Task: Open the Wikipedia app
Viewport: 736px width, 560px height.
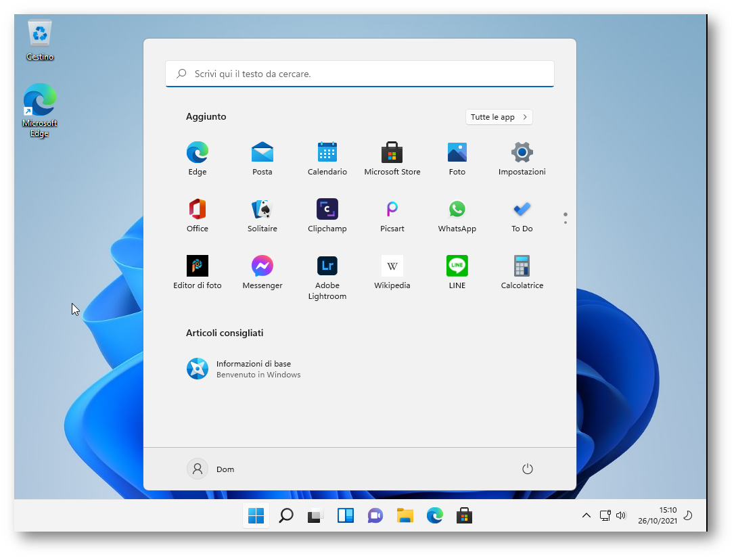Action: click(x=392, y=273)
